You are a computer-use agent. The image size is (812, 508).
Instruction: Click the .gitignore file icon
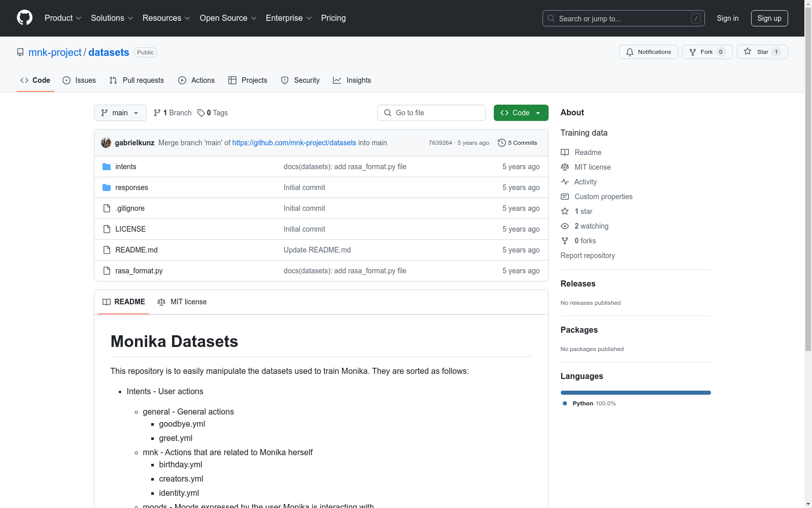click(x=107, y=208)
